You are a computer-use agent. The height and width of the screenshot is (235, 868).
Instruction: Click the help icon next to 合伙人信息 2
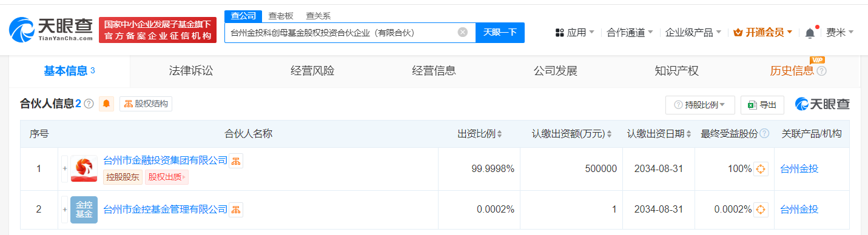[89, 104]
